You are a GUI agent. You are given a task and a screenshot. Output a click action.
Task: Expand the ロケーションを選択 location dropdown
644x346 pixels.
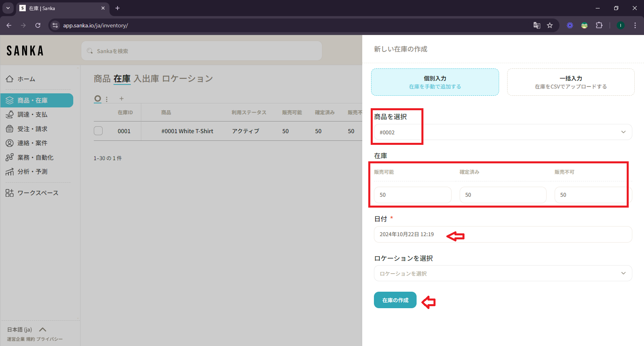coord(623,273)
